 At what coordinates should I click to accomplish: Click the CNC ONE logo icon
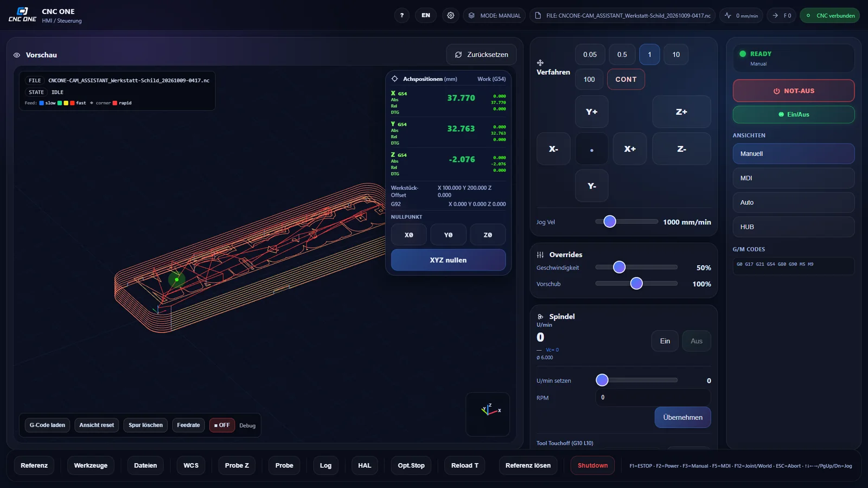pos(22,15)
